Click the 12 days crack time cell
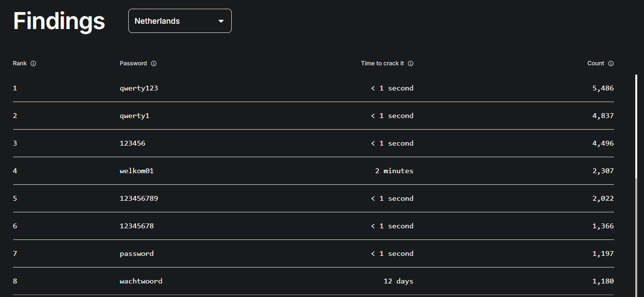Image resolution: width=644 pixels, height=297 pixels. click(399, 281)
